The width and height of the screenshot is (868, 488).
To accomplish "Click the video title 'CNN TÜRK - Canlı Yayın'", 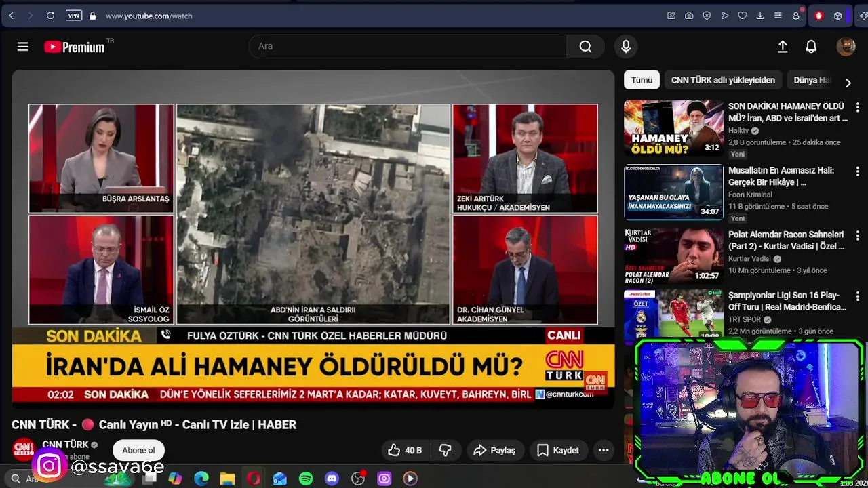I will click(x=154, y=425).
